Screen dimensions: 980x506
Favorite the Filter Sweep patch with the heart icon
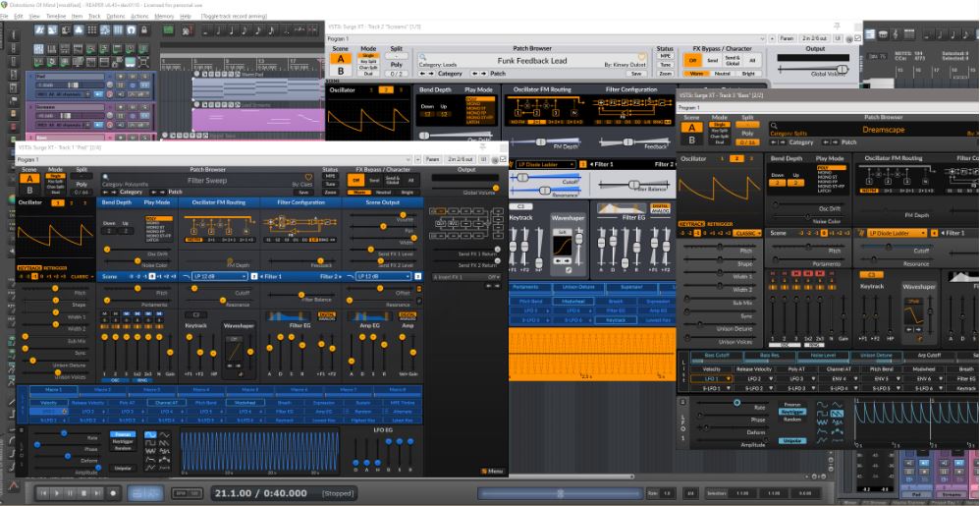(308, 178)
